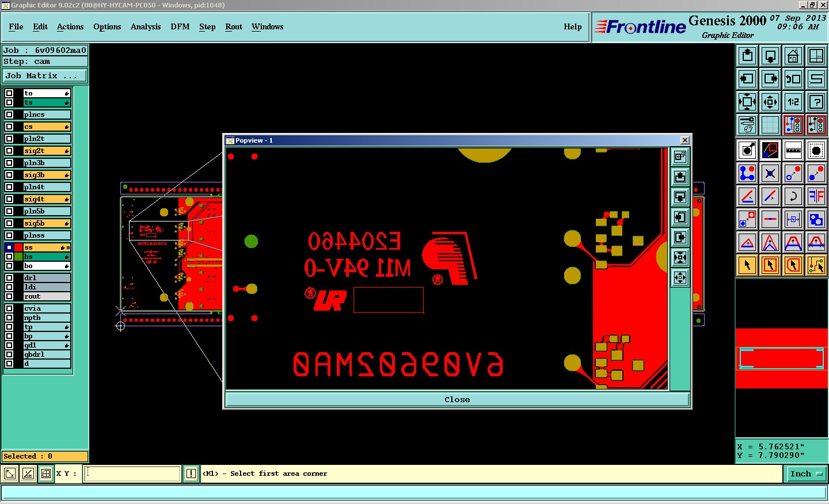Select the rectangle area select tool
The image size is (829, 504).
pyautogui.click(x=770, y=265)
